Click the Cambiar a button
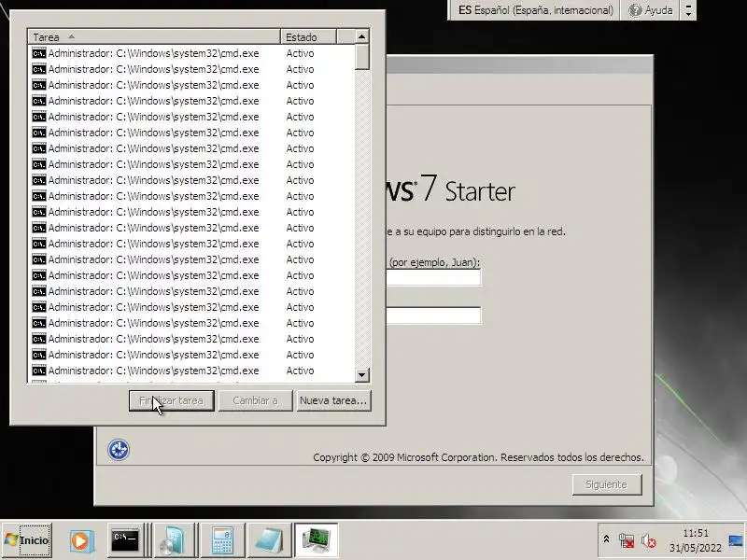Viewport: 747px width, 560px height. (x=255, y=400)
